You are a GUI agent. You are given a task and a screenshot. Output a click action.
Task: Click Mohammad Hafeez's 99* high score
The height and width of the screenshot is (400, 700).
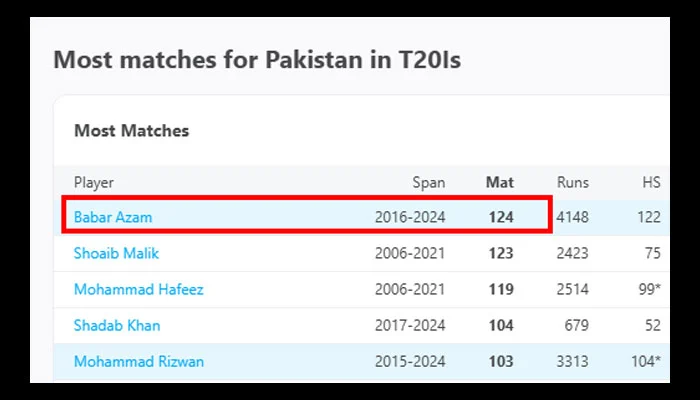coord(650,289)
